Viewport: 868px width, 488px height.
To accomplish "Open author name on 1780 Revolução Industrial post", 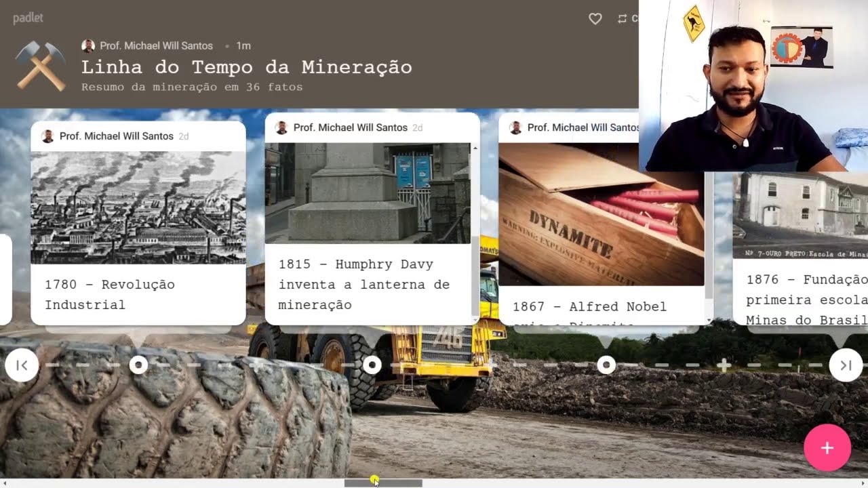I will (116, 136).
